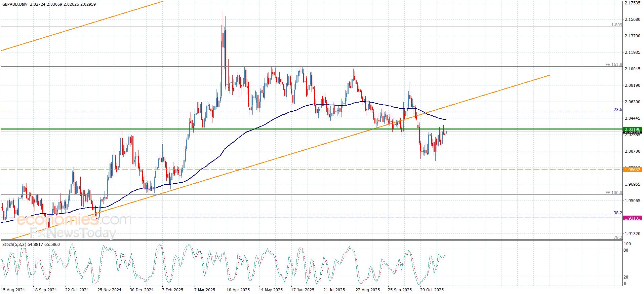Click the 14 May 2025 date label
Screen dimensions: 644x294
[x=271, y=290]
